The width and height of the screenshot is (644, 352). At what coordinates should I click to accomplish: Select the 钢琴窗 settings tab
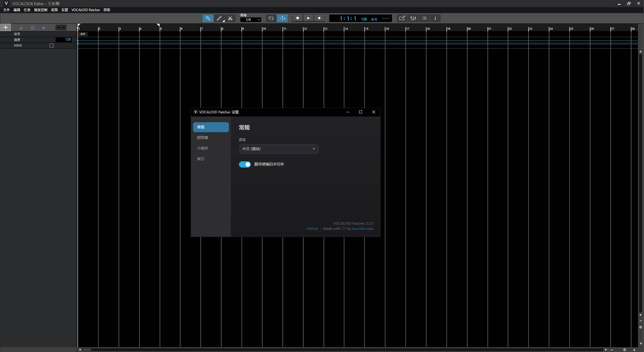point(211,138)
